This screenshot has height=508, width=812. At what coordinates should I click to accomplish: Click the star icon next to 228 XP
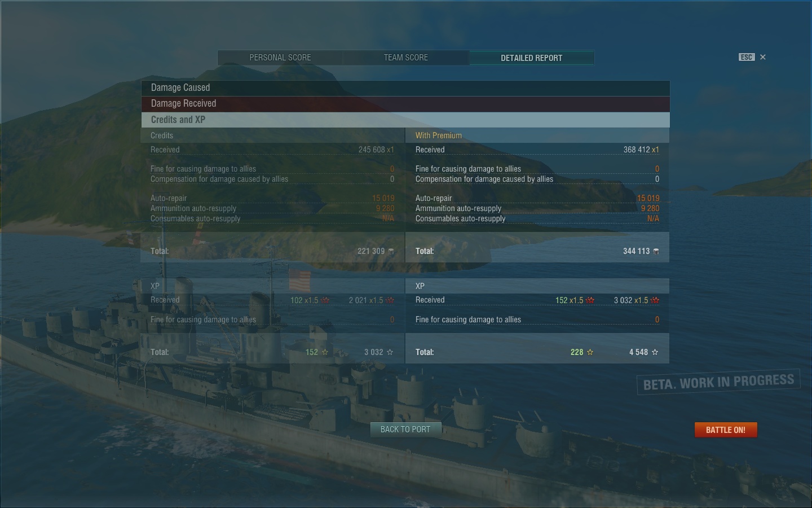point(590,352)
